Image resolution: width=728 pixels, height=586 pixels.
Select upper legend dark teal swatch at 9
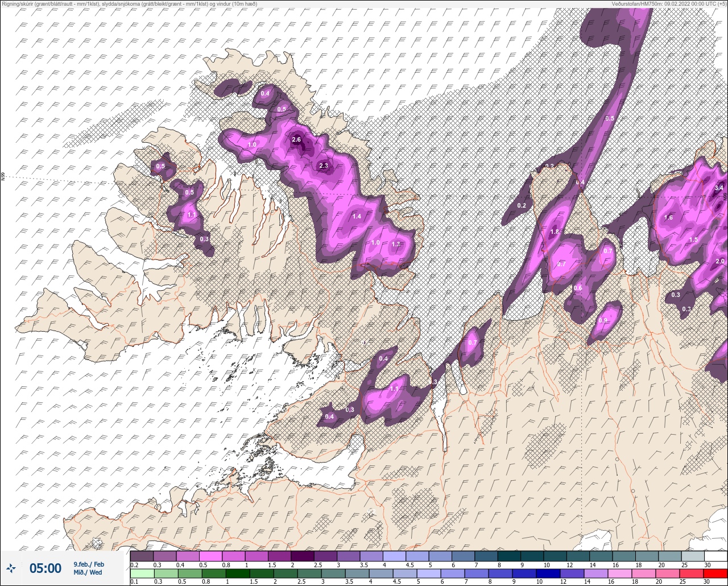click(532, 556)
